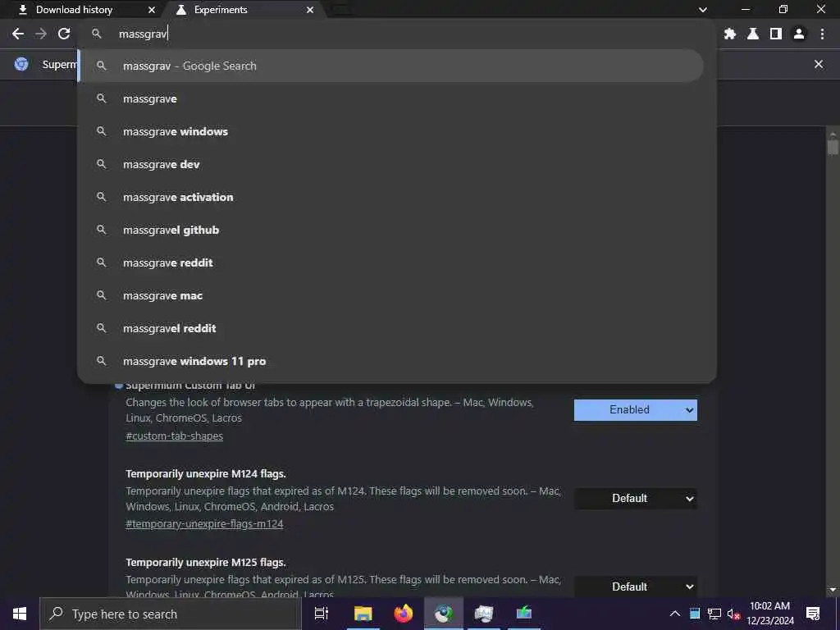The image size is (840, 630).
Task: Open the Experiments flask toolbar icon
Action: (x=753, y=34)
